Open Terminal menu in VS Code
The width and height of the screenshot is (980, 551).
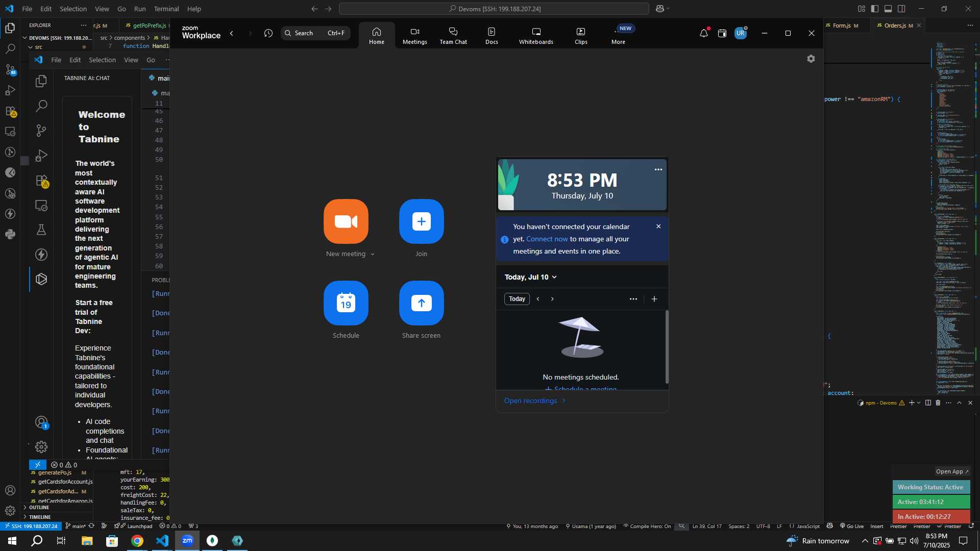(x=166, y=9)
